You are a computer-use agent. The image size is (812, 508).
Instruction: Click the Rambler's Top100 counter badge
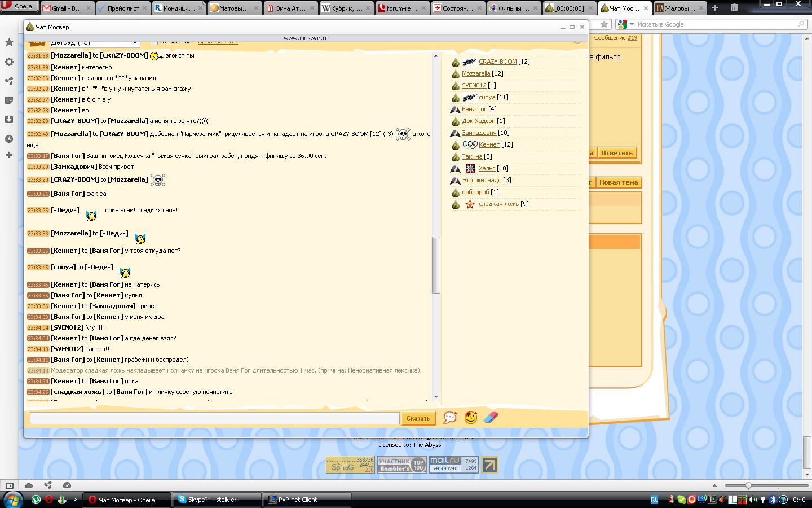[401, 465]
